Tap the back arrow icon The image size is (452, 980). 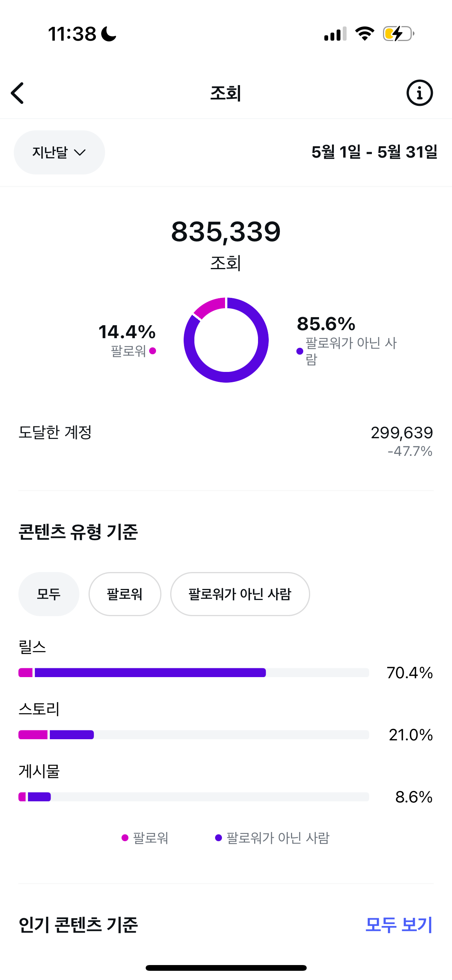(18, 93)
